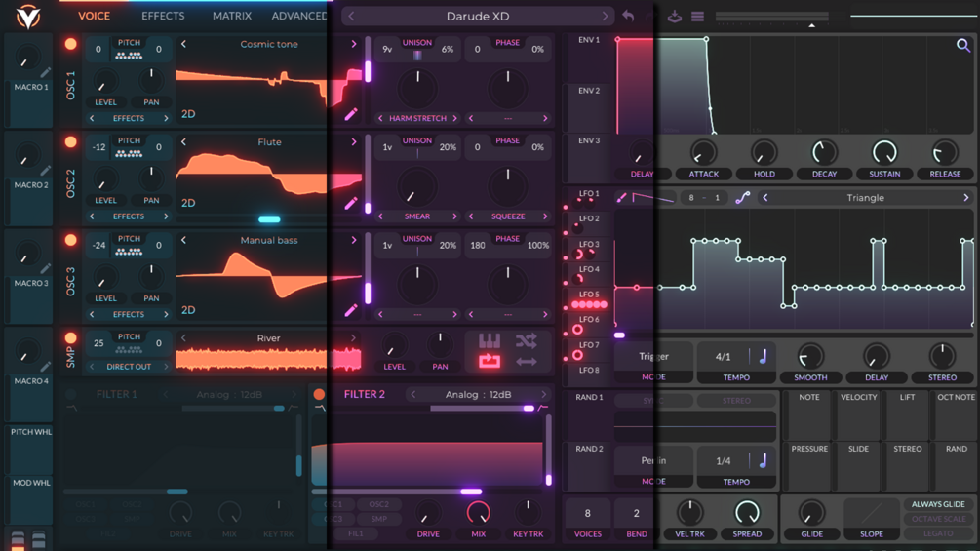Toggle the Filter 2 power button
The height and width of the screenshot is (551, 980).
click(319, 394)
